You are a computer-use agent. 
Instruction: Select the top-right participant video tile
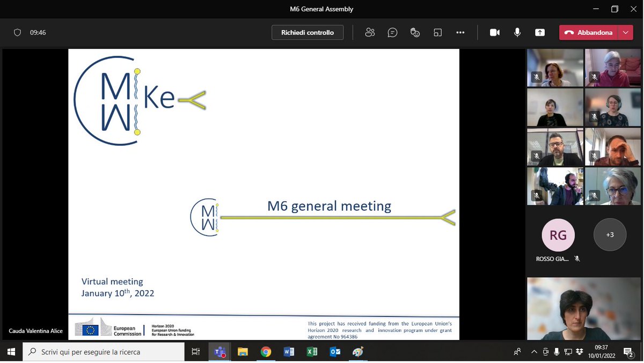tap(613, 68)
